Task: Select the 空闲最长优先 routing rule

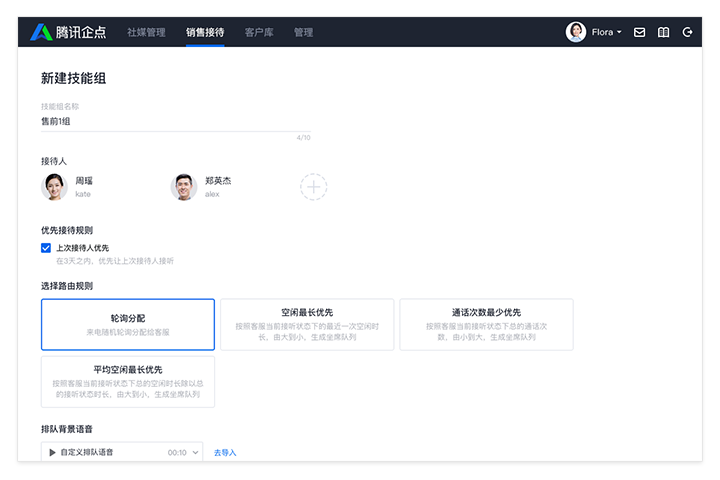Action: tap(307, 325)
